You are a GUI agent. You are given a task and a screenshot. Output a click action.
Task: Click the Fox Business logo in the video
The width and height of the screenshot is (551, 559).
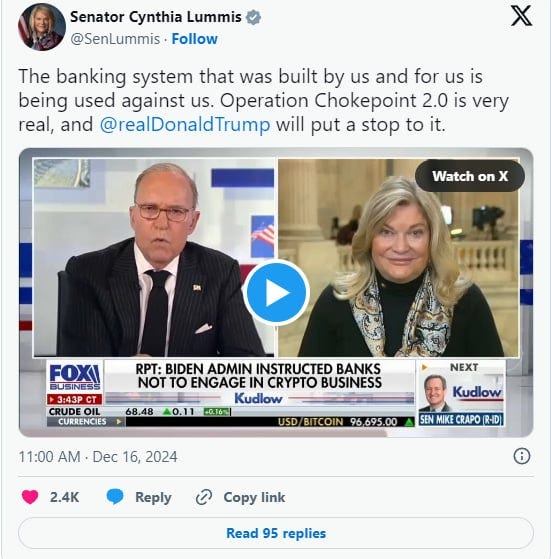click(75, 377)
